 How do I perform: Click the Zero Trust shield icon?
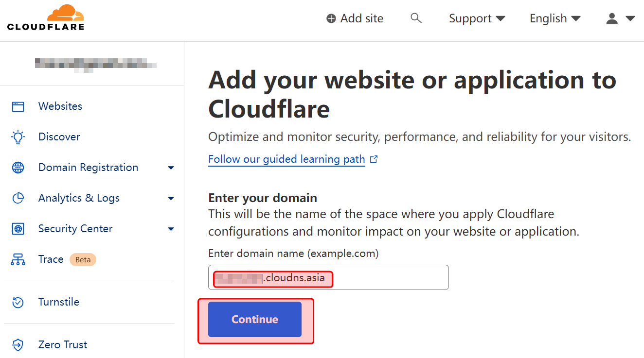coord(18,345)
